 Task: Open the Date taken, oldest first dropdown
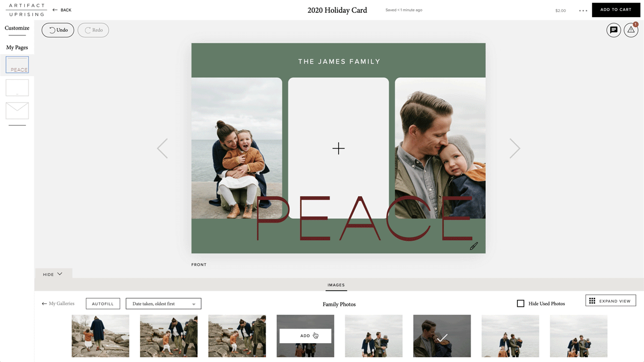[164, 304]
